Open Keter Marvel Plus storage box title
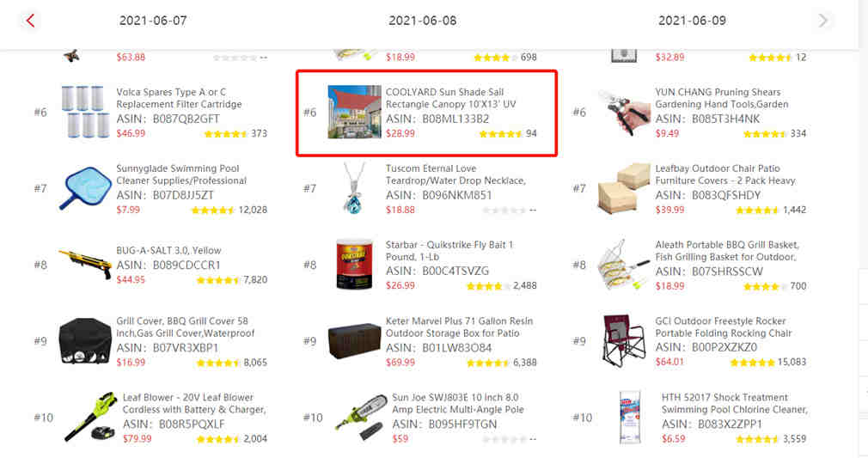The image size is (868, 458). click(459, 327)
